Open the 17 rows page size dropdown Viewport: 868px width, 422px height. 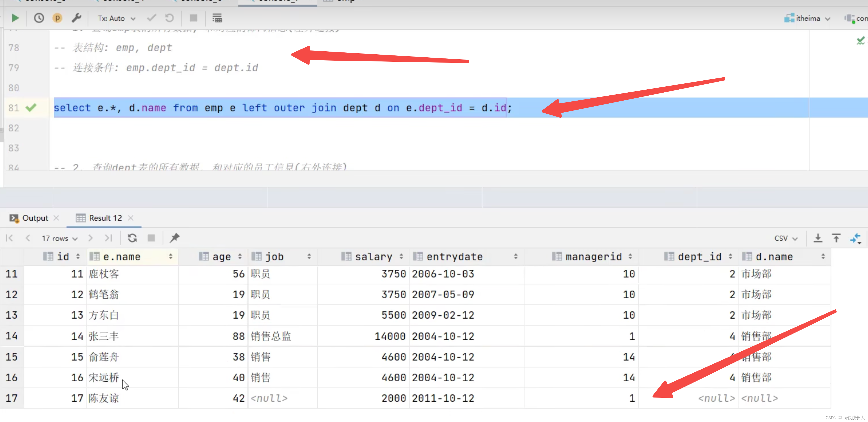[x=60, y=238]
